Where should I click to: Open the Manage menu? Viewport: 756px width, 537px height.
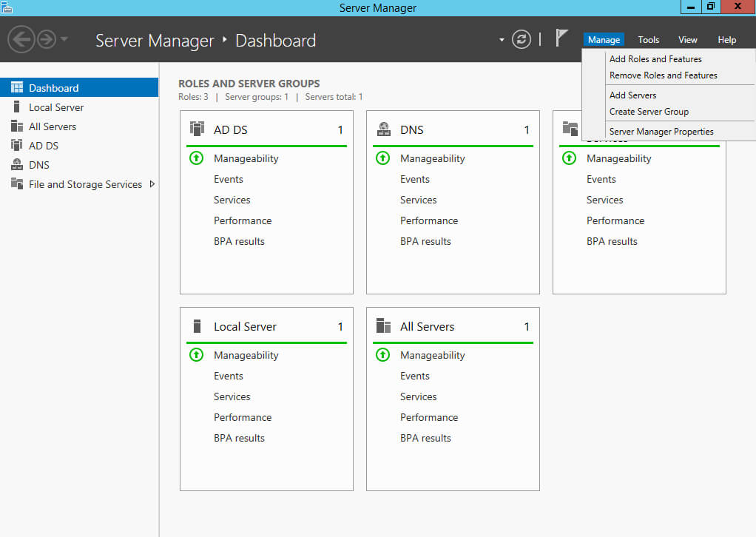pyautogui.click(x=604, y=39)
